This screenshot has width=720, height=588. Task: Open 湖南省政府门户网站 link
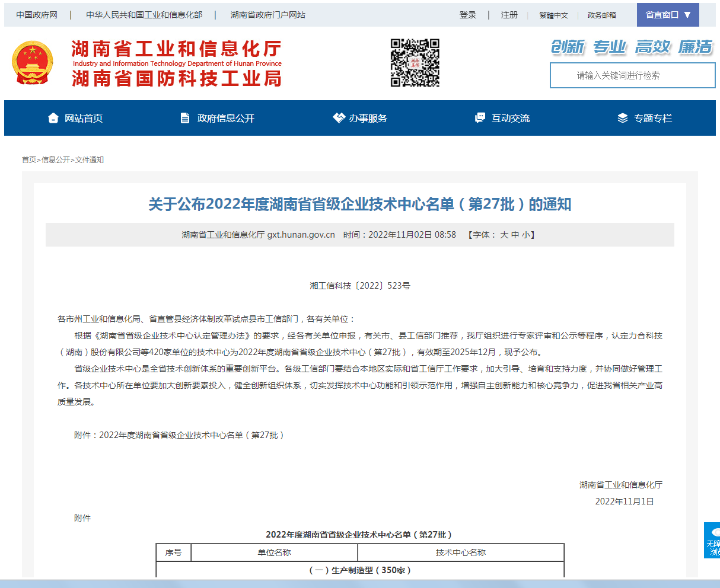[x=268, y=15]
